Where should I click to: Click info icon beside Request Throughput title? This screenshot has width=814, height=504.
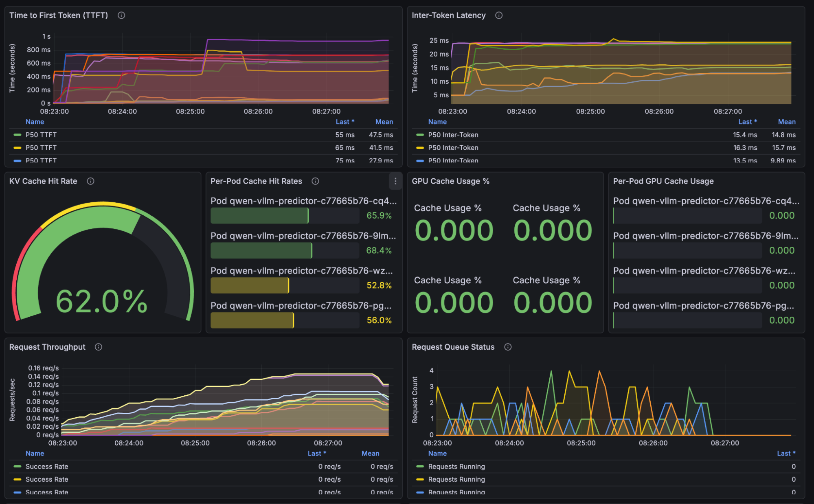[x=99, y=347]
